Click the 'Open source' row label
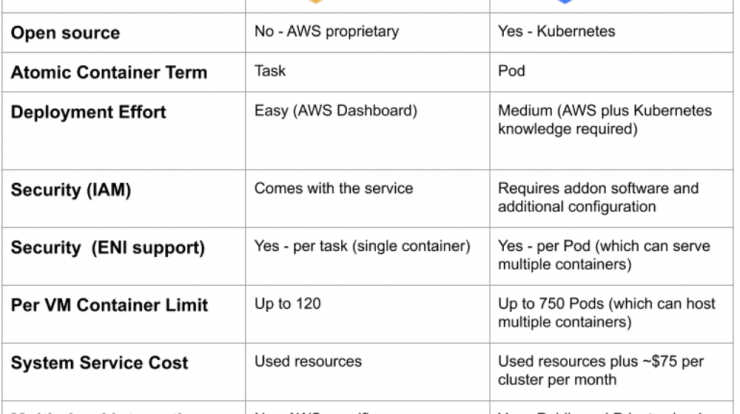This screenshot has height=414, width=740. (66, 33)
